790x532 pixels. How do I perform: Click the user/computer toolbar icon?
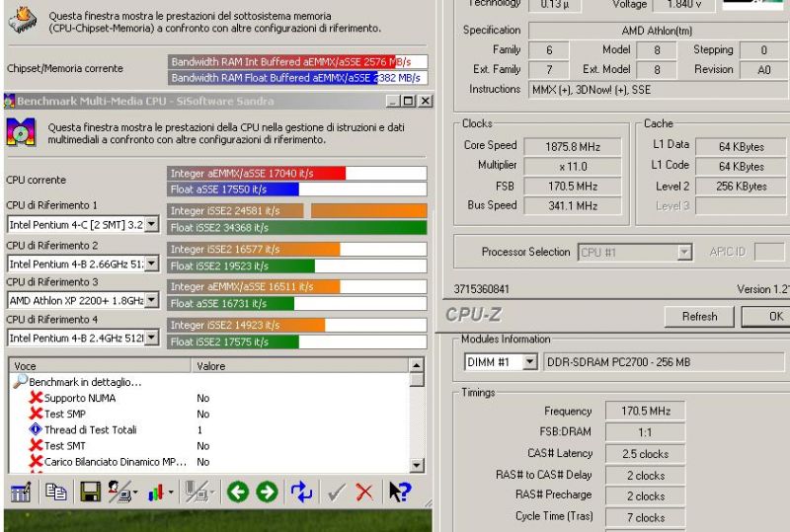(119, 492)
